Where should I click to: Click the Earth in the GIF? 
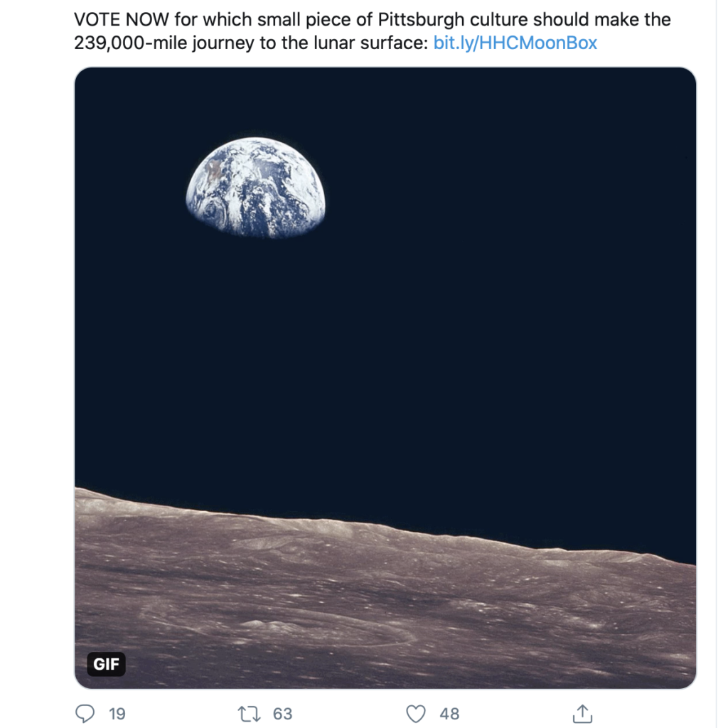click(x=255, y=188)
